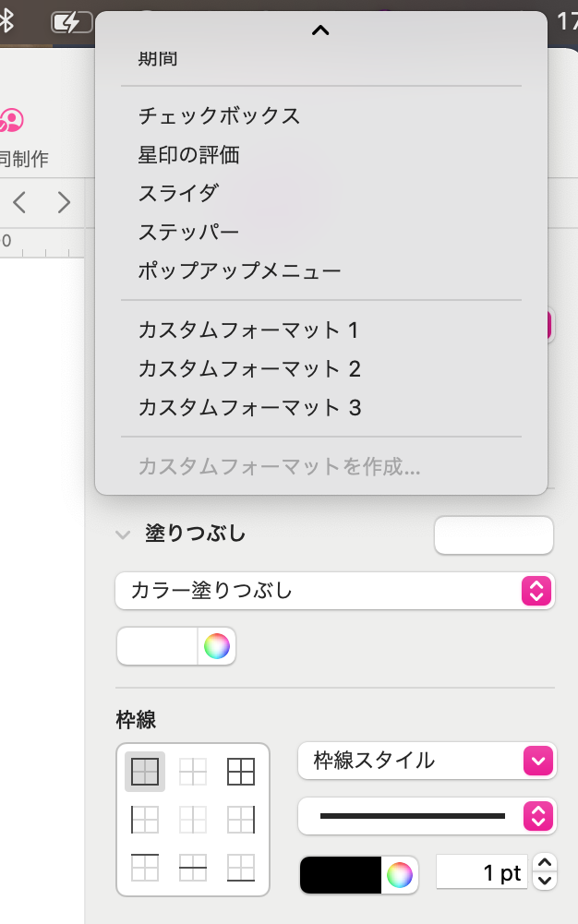Click the Bluetooth icon in menu bar
578x924 pixels.
[x=6, y=21]
